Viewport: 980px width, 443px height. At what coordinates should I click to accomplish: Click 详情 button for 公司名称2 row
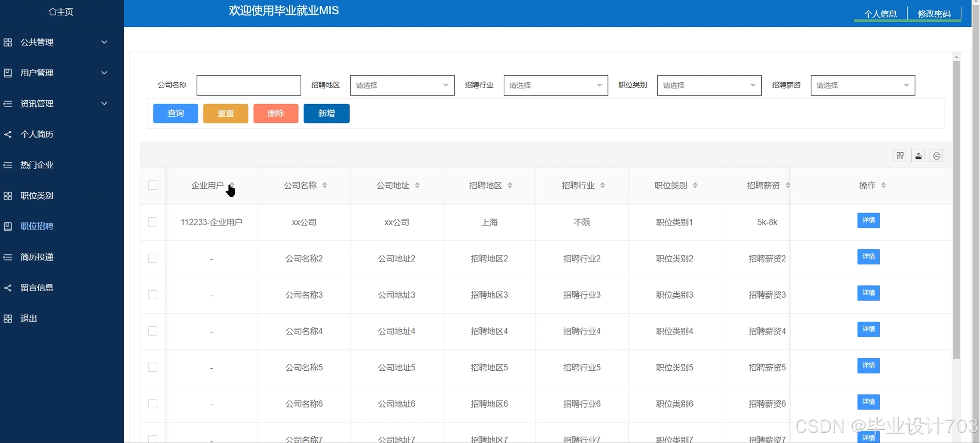(x=868, y=257)
